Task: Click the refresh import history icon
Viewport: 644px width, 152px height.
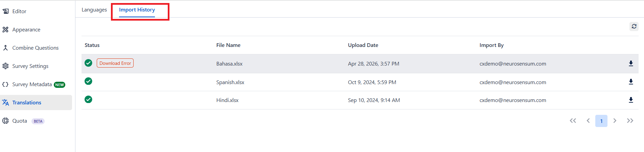Action: click(634, 26)
